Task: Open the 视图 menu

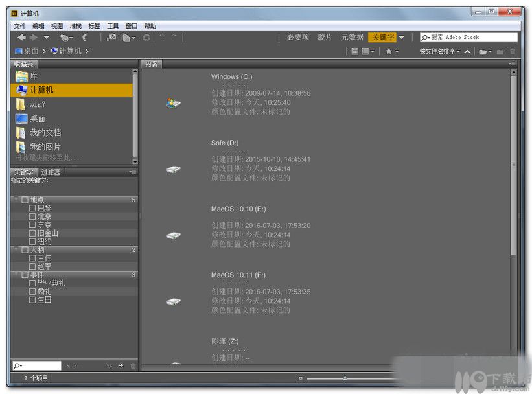Action: coord(57,26)
